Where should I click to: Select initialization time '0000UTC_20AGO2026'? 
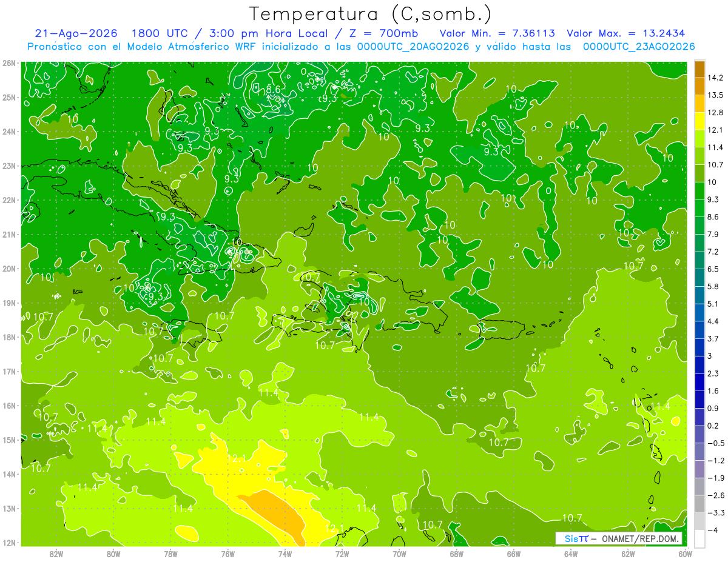(x=413, y=47)
